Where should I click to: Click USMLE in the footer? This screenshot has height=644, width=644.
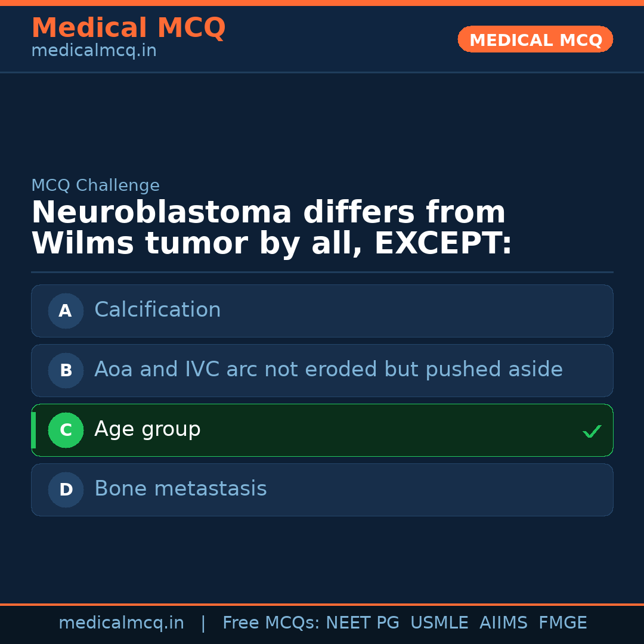[x=439, y=623]
